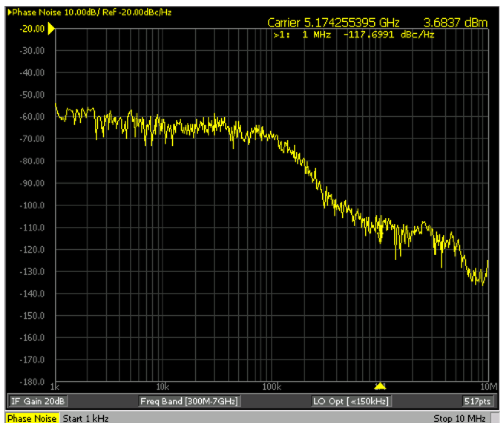Change the LO Opt [<150kHz] setting
Viewport: 504px width, 427px height.
coord(351,401)
